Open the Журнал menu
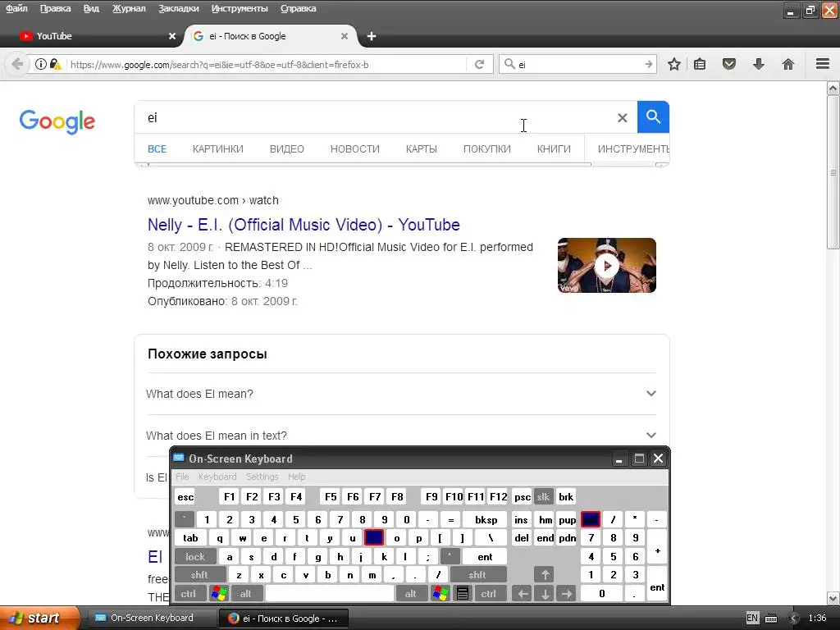 tap(129, 8)
